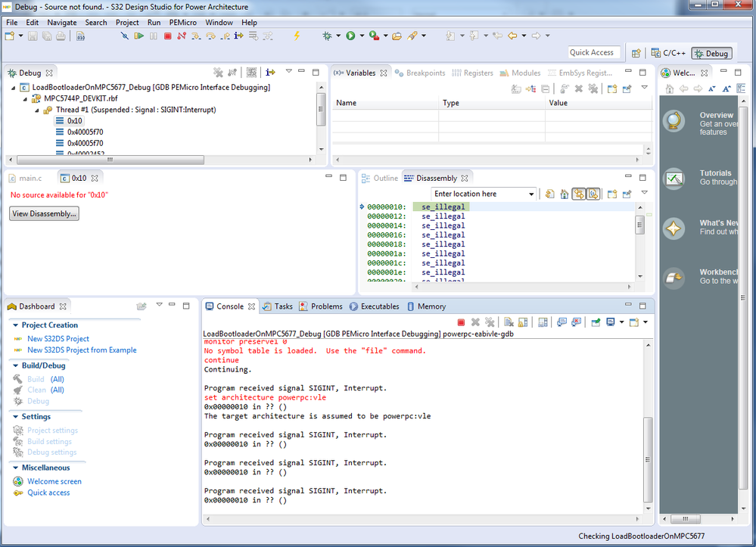
Task: Click the green Run launch icon
Action: (x=350, y=36)
